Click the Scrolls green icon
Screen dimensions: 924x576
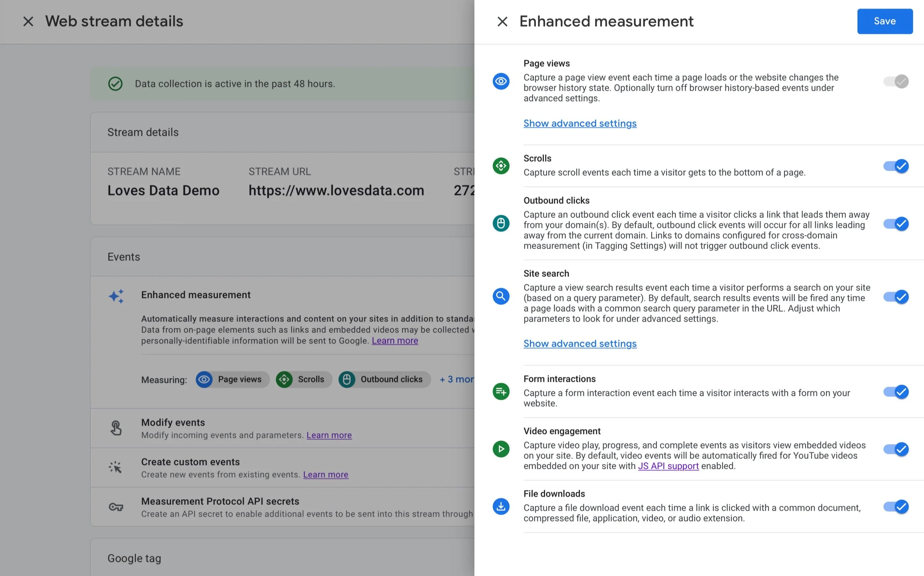coord(501,166)
